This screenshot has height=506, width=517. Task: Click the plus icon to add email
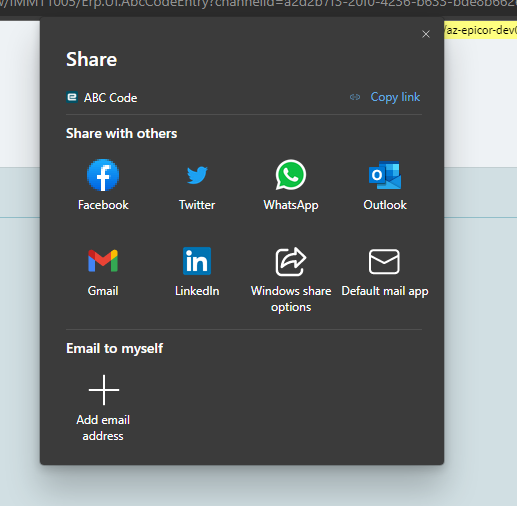tap(104, 390)
